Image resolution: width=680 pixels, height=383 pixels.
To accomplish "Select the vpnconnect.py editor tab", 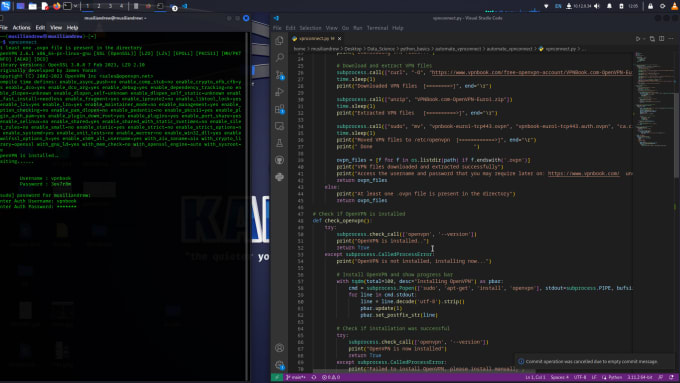I will pyautogui.click(x=317, y=39).
